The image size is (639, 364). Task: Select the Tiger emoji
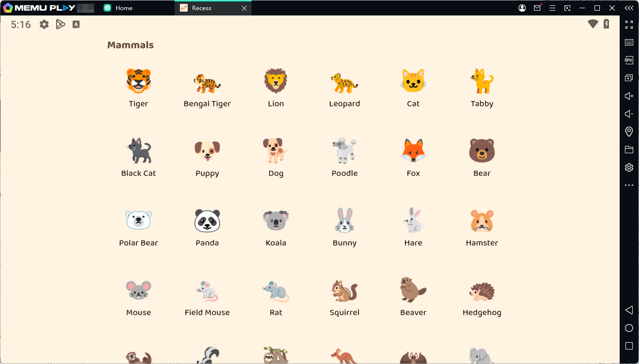click(138, 81)
